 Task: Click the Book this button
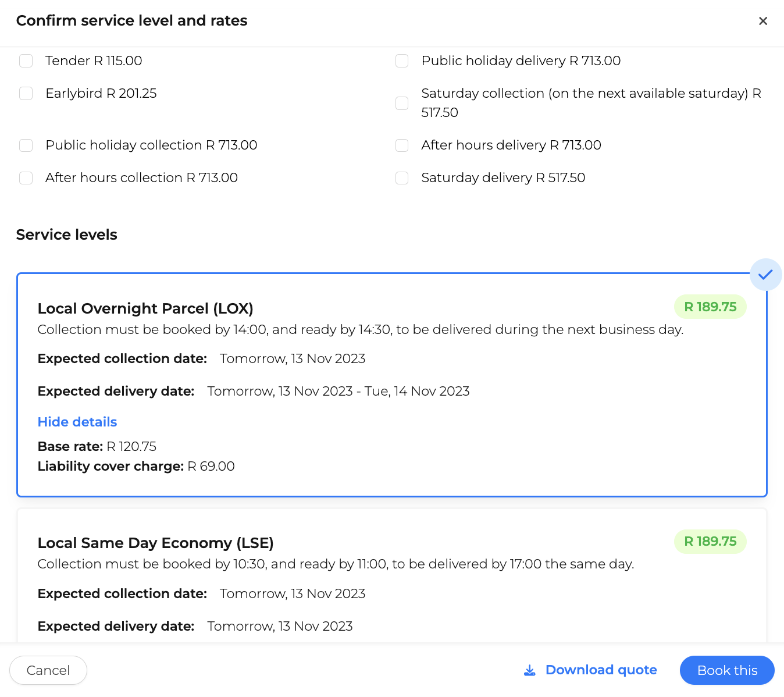pos(727,670)
